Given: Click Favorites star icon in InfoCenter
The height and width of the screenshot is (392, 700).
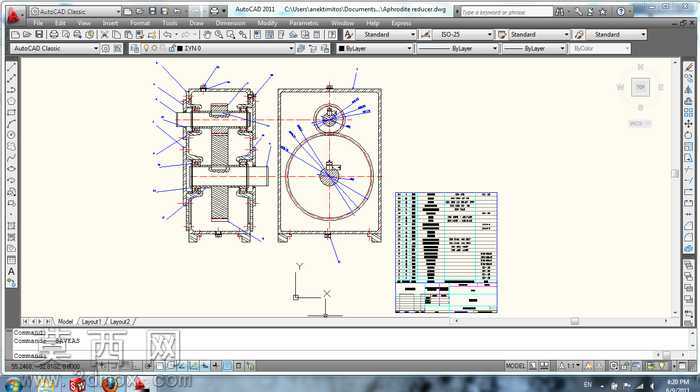Looking at the screenshot, I should coord(603,12).
